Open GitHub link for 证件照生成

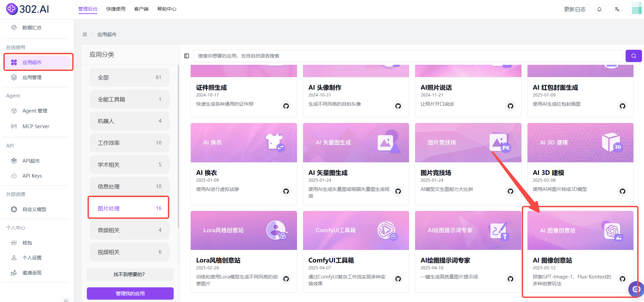click(286, 106)
